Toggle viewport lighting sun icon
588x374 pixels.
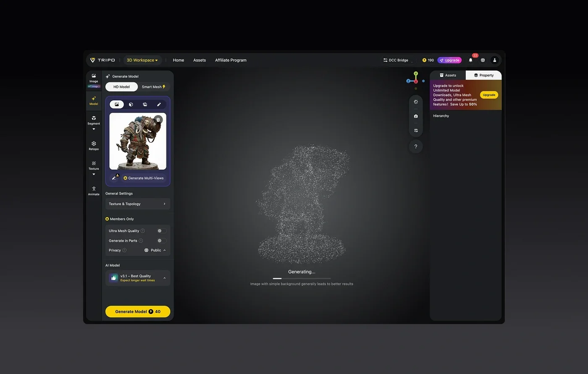tap(416, 102)
